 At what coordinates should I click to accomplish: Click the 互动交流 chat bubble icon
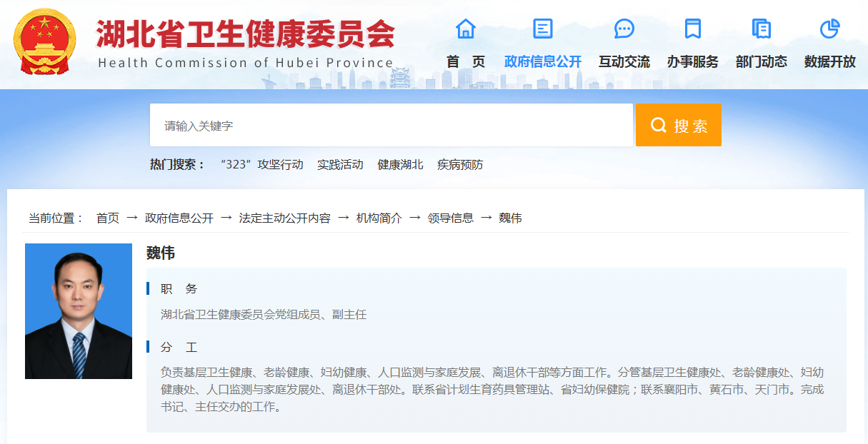[x=624, y=29]
